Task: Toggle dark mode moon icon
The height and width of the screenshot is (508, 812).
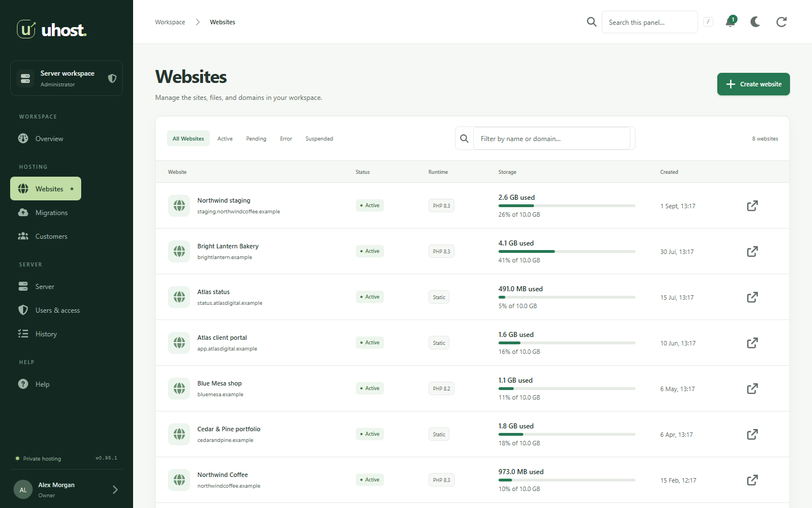Action: (x=756, y=22)
